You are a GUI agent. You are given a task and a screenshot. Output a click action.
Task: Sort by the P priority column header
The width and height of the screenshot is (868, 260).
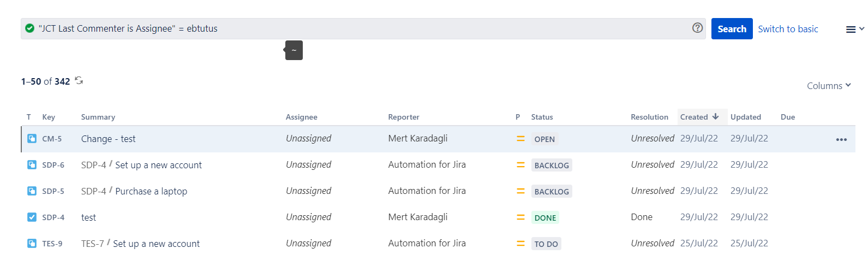(x=518, y=117)
